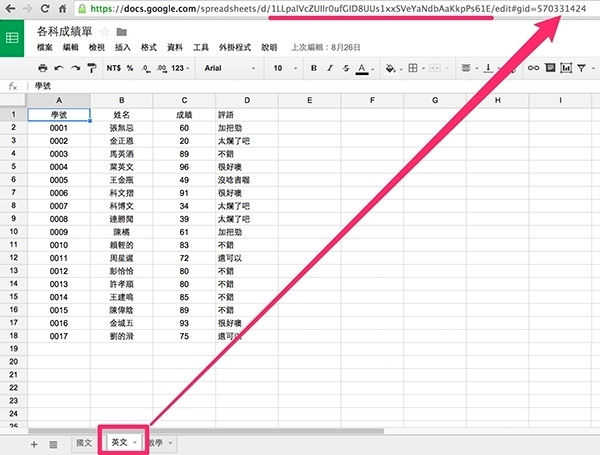Select the paint format roller tool
This screenshot has width=600, height=455.
click(x=91, y=68)
